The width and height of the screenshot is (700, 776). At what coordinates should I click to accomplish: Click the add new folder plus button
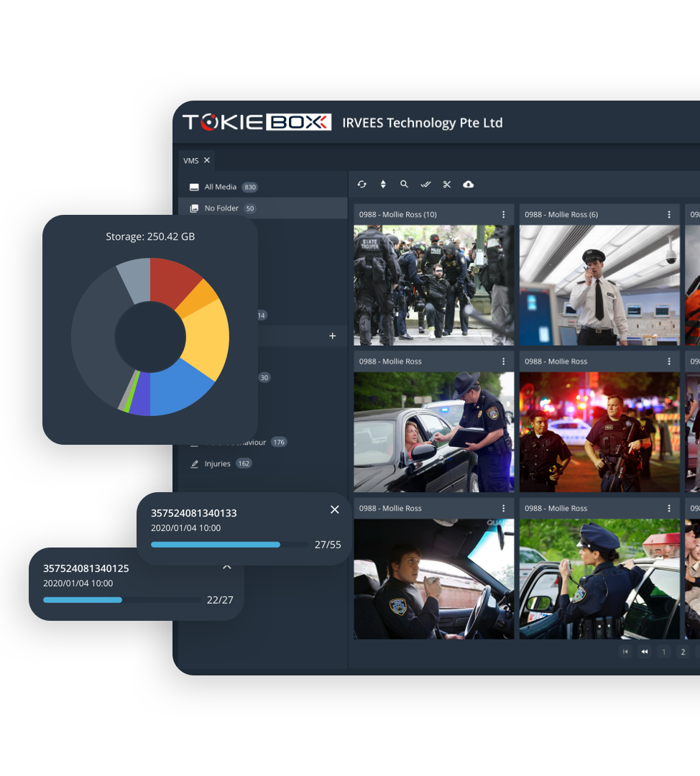tap(332, 336)
